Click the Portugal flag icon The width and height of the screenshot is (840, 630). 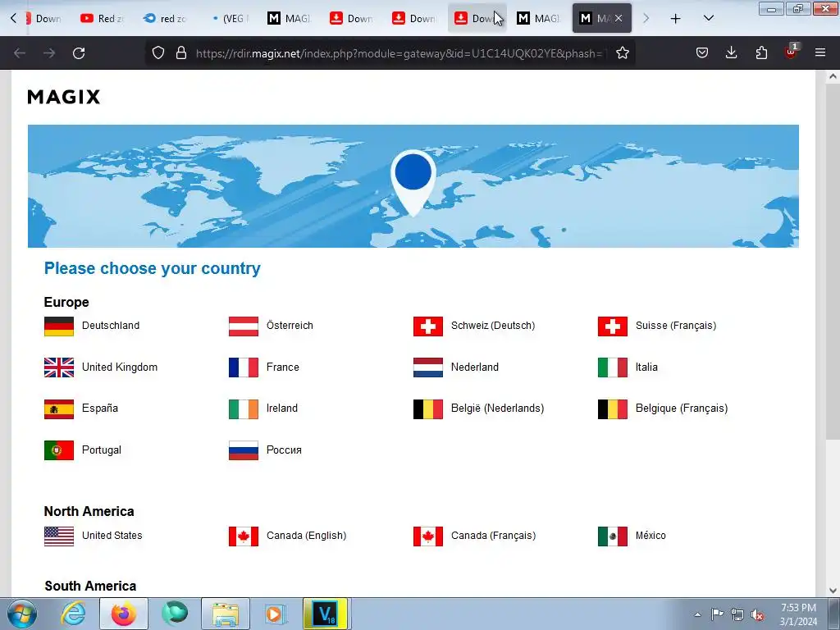click(59, 450)
